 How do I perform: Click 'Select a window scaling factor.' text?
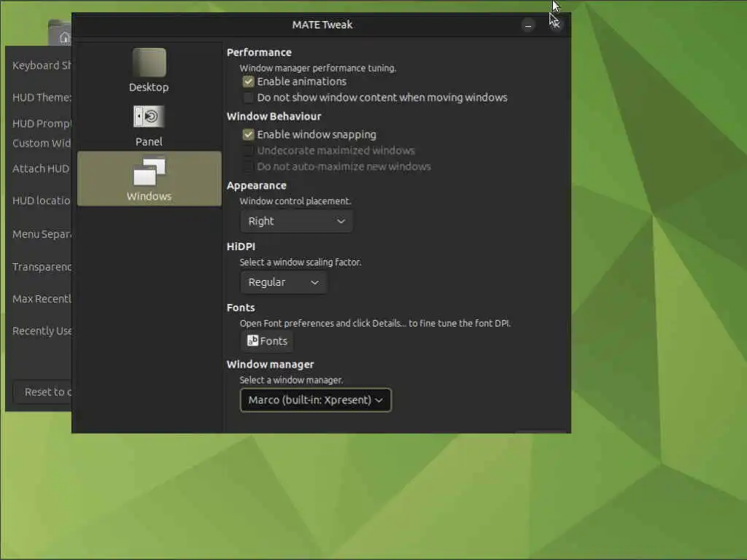tap(300, 262)
